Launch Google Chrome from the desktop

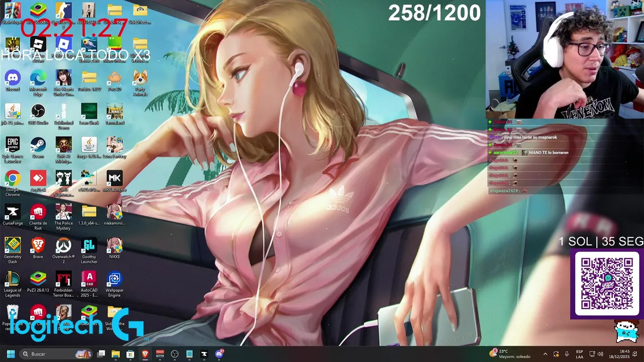click(x=13, y=184)
